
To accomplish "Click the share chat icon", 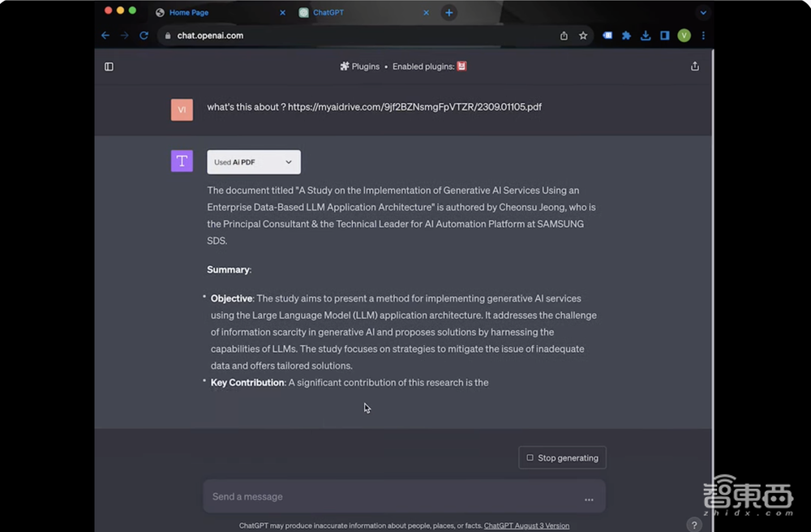I will coord(695,66).
